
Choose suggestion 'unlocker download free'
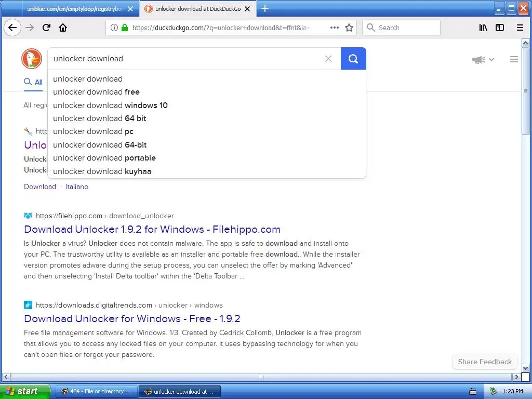(207, 92)
